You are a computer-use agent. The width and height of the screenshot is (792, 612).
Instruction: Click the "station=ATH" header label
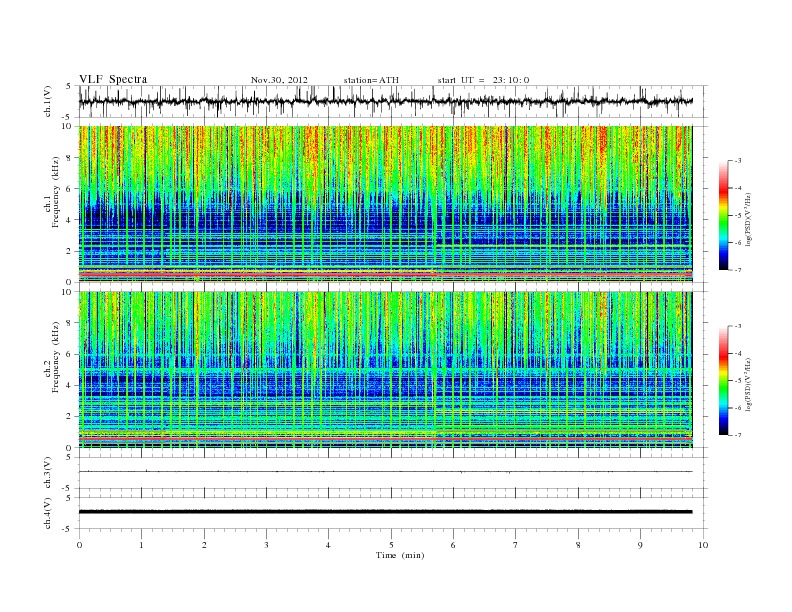click(371, 80)
